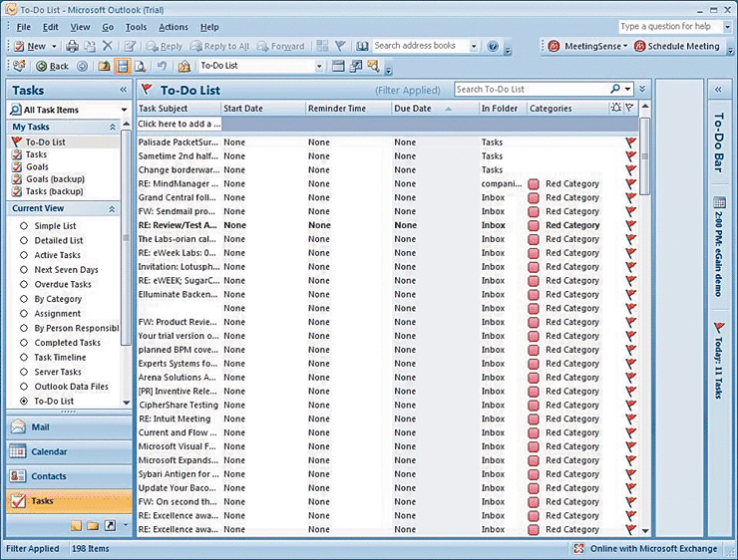Click the Address Book icon
Image resolution: width=738 pixels, height=560 pixels.
tap(361, 46)
